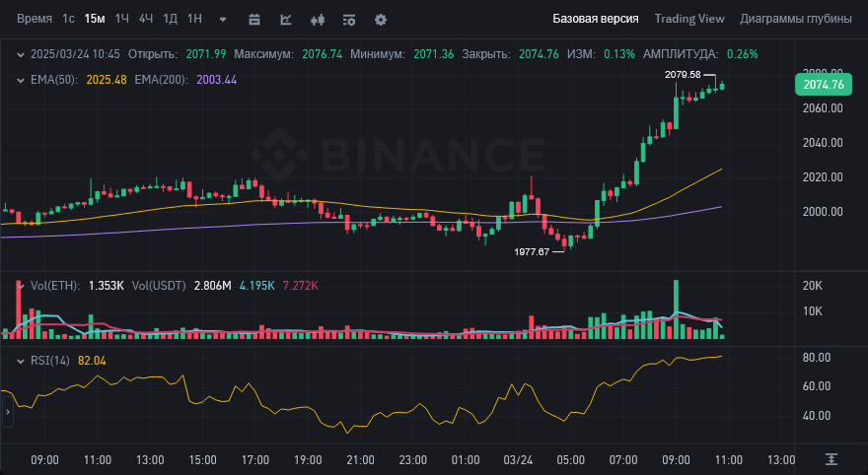This screenshot has width=868, height=475.
Task: Change candlestick chart type icon
Action: 318,20
